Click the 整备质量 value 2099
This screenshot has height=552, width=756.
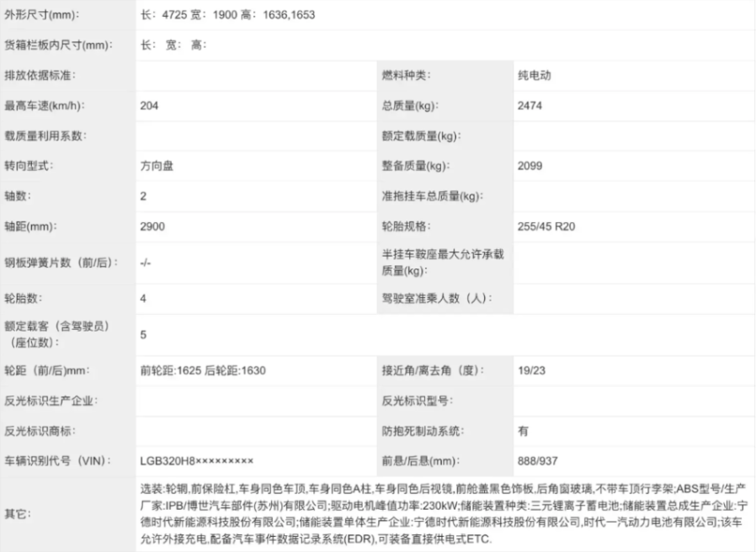pos(530,167)
